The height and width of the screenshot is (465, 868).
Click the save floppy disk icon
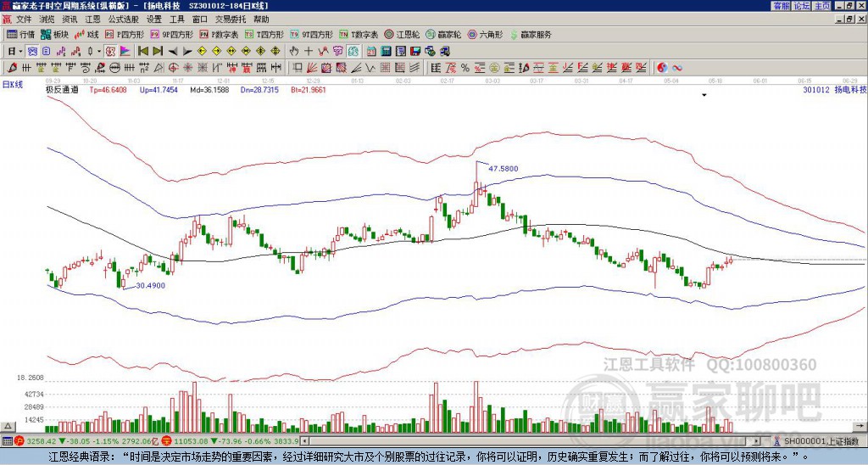(x=415, y=51)
